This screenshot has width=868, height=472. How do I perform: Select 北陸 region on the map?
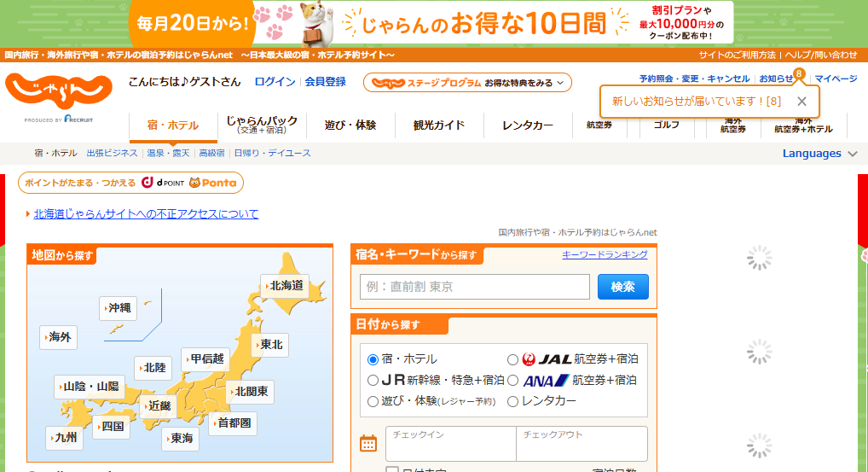point(153,368)
